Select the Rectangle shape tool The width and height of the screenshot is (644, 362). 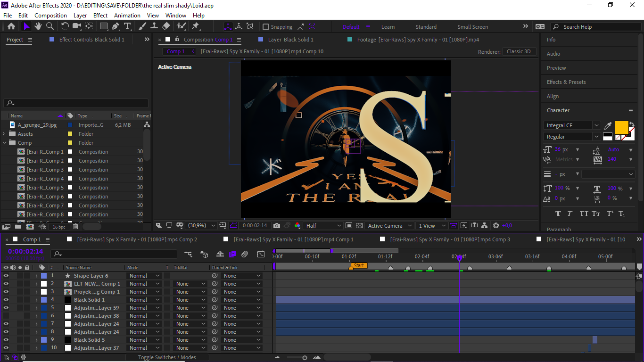tap(104, 26)
